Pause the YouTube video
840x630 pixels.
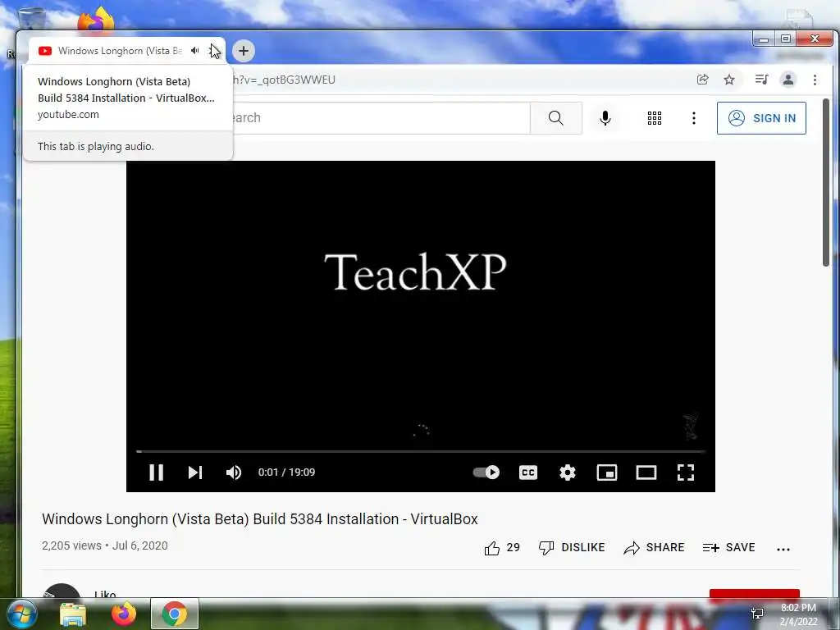pyautogui.click(x=156, y=472)
